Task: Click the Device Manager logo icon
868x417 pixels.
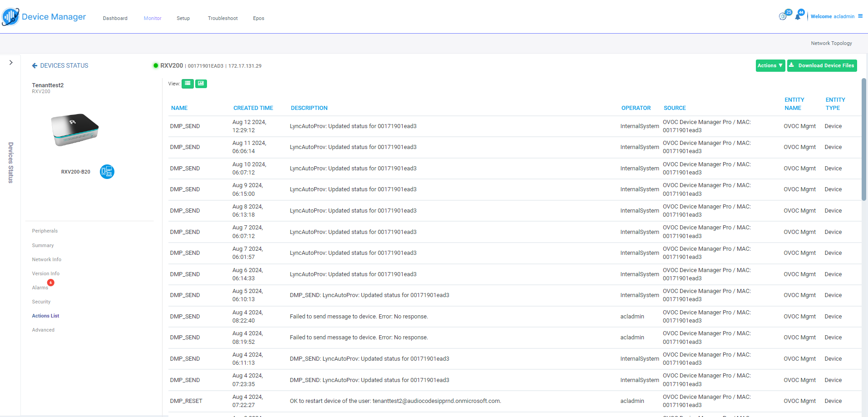Action: (10, 17)
